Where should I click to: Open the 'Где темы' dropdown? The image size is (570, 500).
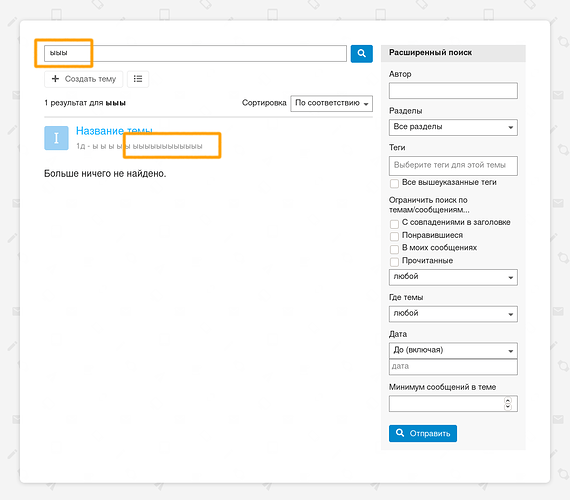point(453,314)
